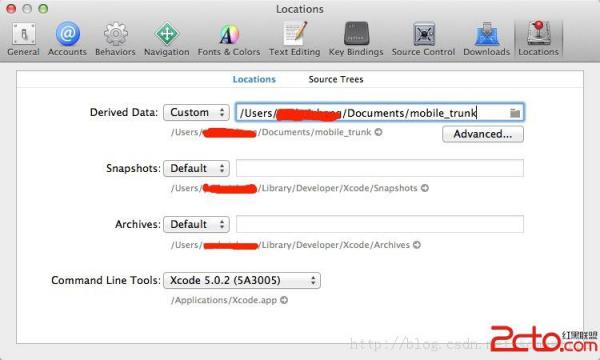Click the Snapshots path text field
600x360 pixels.
point(380,168)
